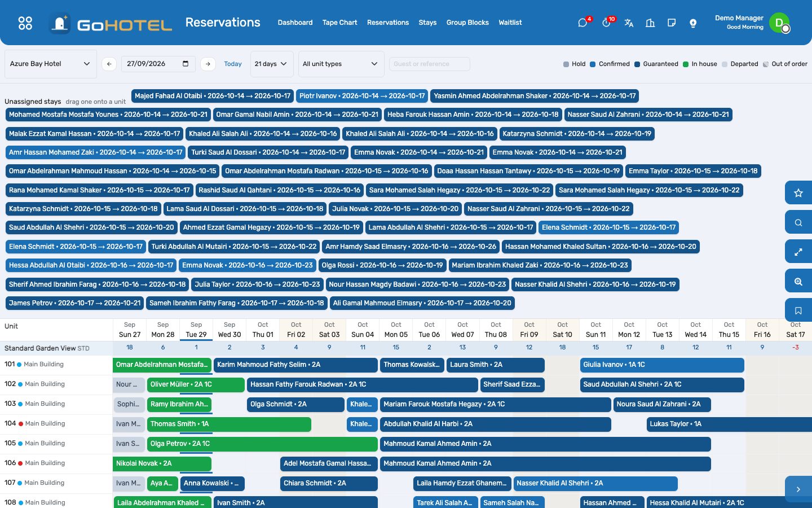Go to next date with right arrow
Viewport: 812px width, 508px height.
[x=208, y=64]
